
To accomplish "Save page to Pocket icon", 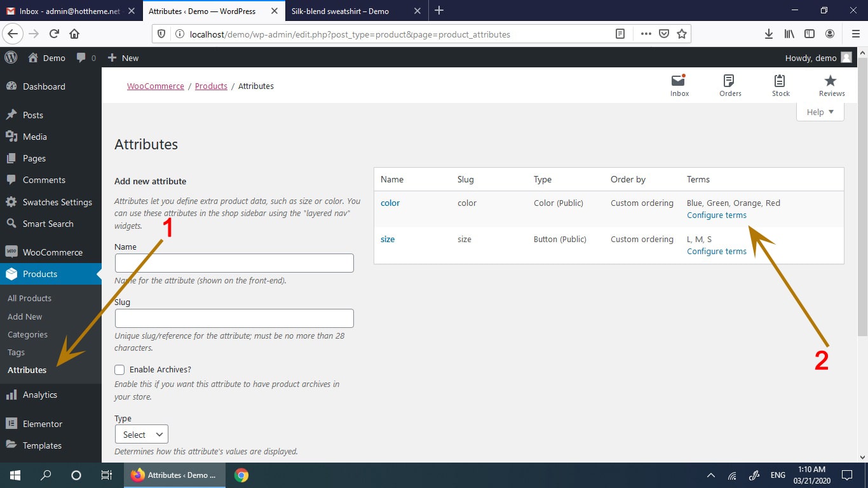I will click(x=664, y=34).
